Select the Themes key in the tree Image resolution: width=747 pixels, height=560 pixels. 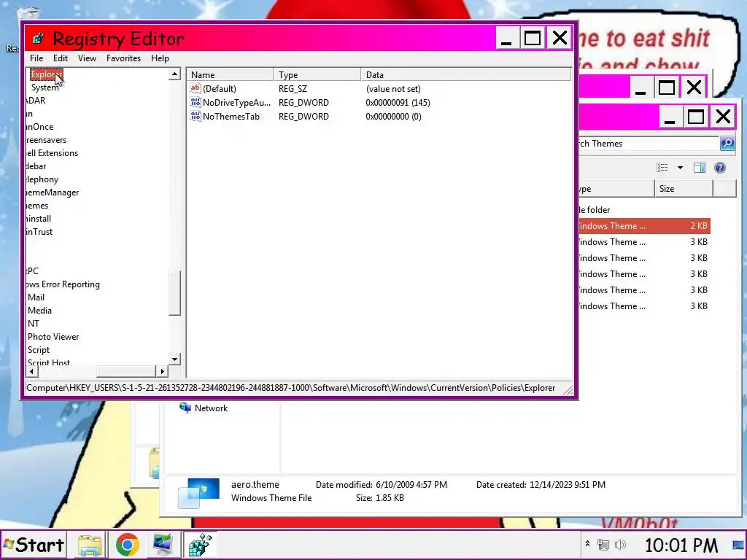(x=37, y=206)
